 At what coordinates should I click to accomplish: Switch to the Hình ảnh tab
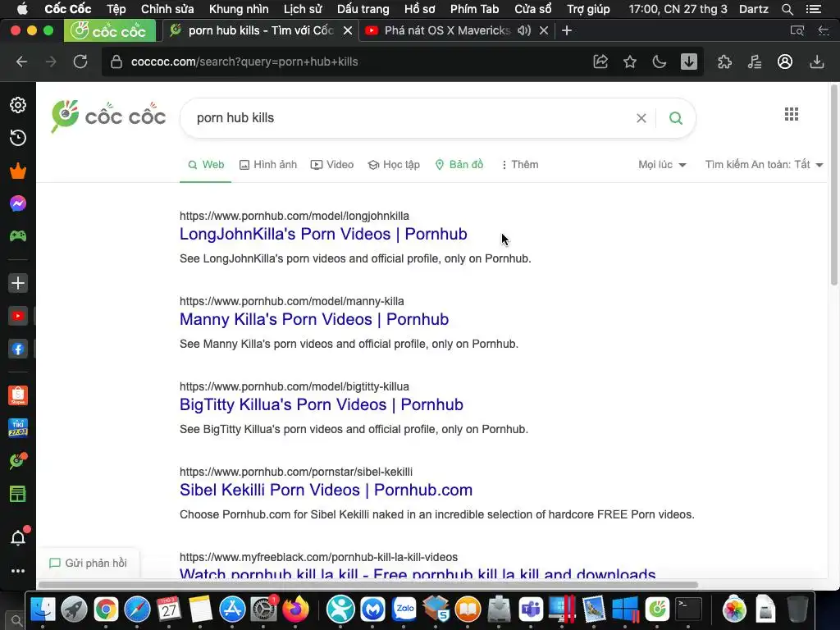click(268, 164)
